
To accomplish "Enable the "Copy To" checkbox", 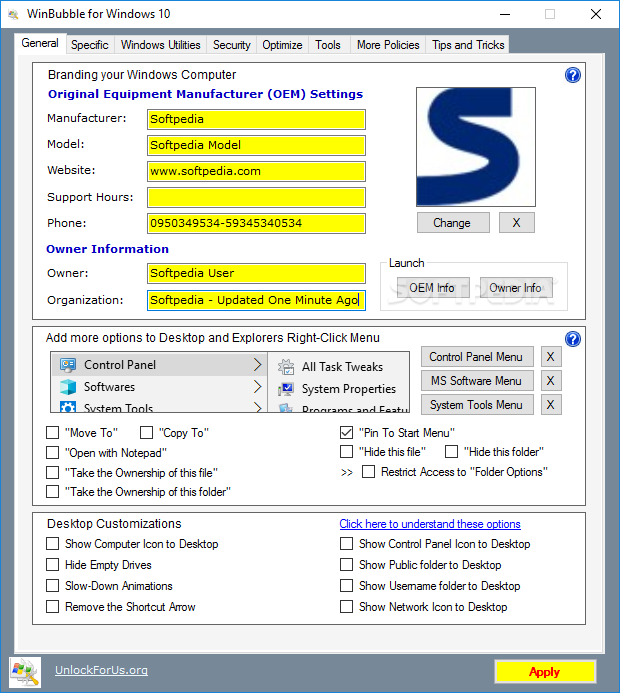I will tap(146, 432).
